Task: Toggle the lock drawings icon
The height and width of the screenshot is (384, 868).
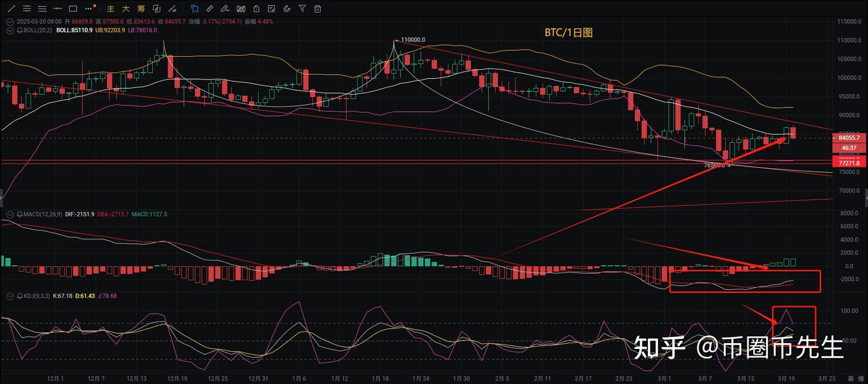Action: [x=256, y=8]
